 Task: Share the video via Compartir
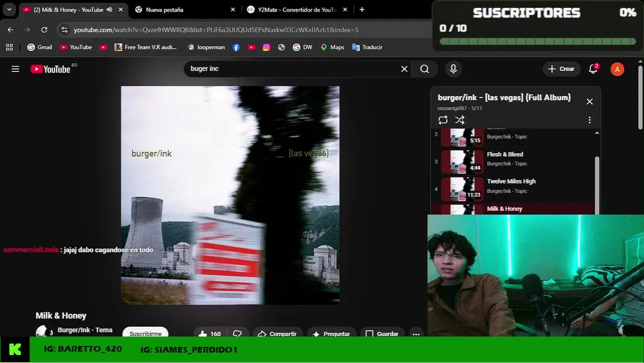pyautogui.click(x=277, y=334)
